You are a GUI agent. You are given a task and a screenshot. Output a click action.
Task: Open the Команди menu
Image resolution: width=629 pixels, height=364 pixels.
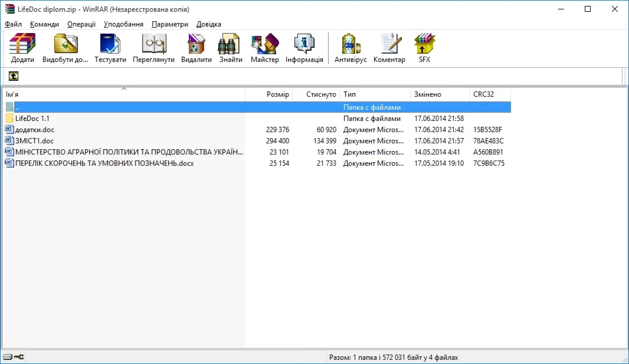point(44,24)
